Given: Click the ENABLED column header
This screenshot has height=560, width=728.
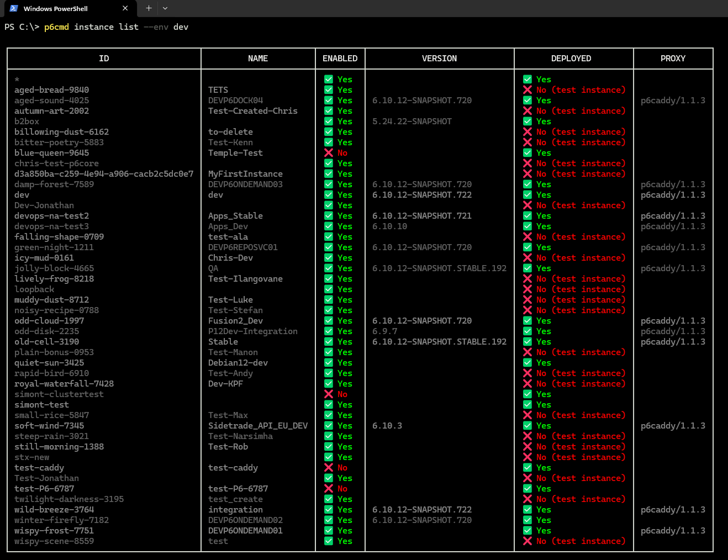Looking at the screenshot, I should (x=340, y=59).
